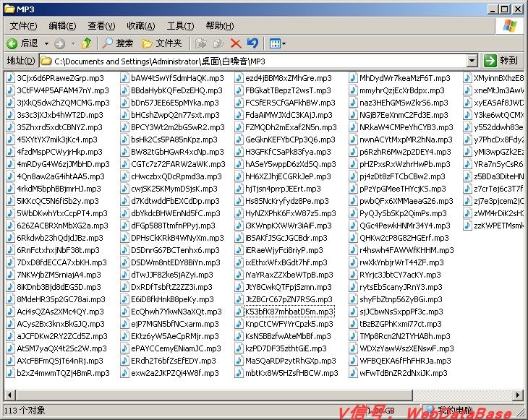Screen dimensions: 528x420
Task: Open the Help (帮助) menu
Action: coord(220,26)
